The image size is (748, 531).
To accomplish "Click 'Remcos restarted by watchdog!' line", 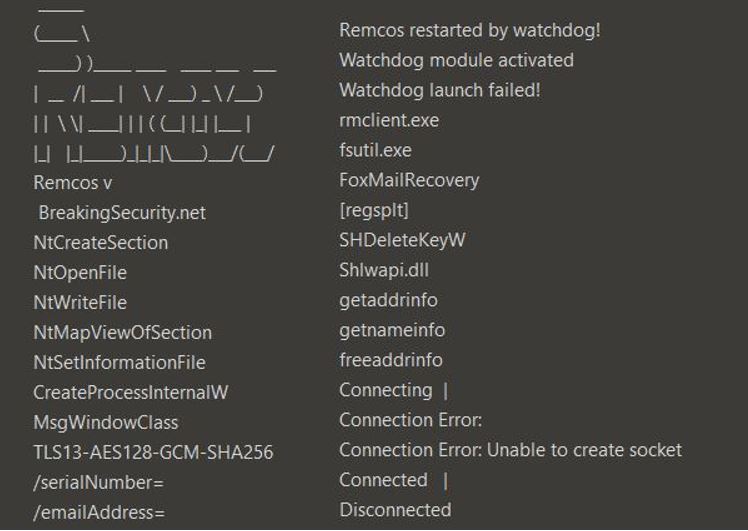I will click(470, 30).
